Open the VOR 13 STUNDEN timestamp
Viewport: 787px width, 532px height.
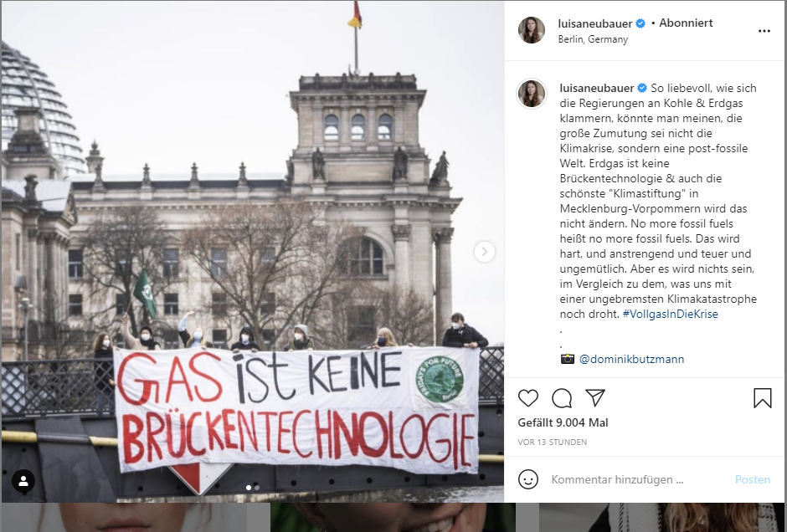(552, 442)
